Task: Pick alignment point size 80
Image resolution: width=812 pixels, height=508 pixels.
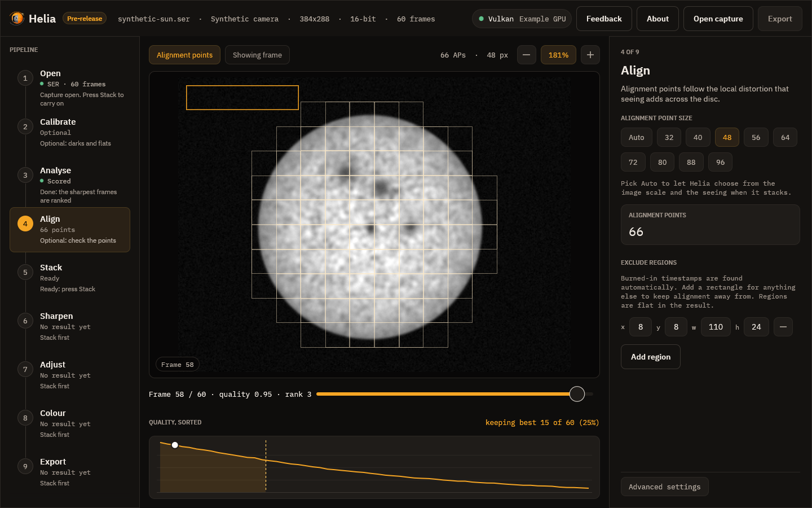Action: pyautogui.click(x=663, y=162)
